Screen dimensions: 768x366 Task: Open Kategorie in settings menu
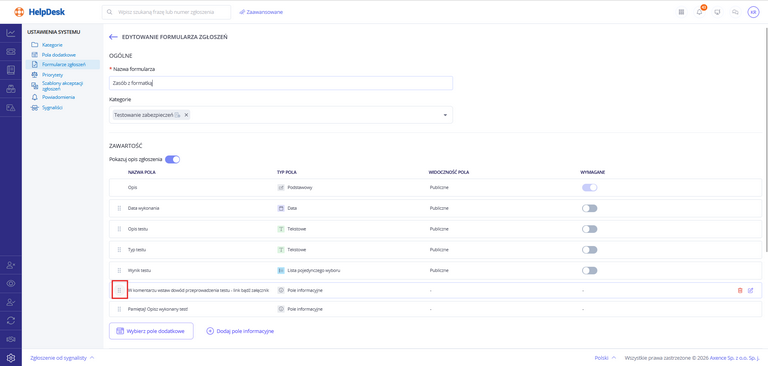[x=52, y=45]
